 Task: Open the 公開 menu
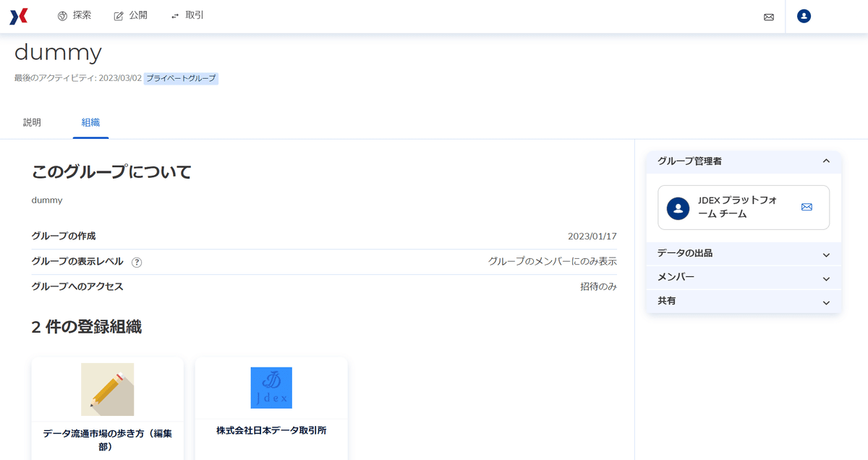click(131, 16)
